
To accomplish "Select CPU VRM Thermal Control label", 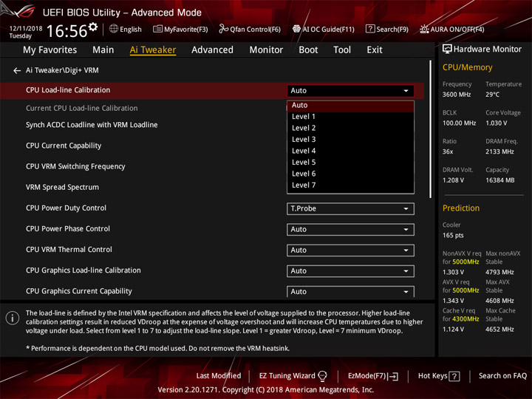I will tap(69, 250).
